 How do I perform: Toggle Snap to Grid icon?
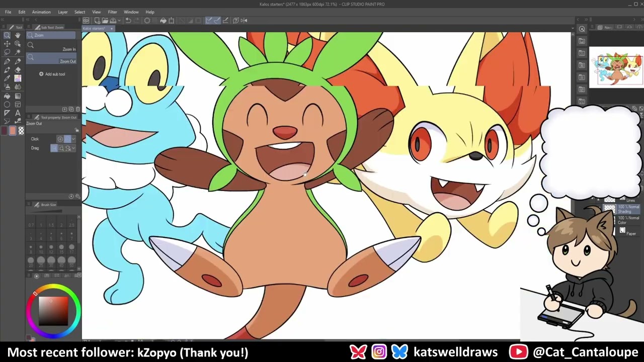pos(225,21)
